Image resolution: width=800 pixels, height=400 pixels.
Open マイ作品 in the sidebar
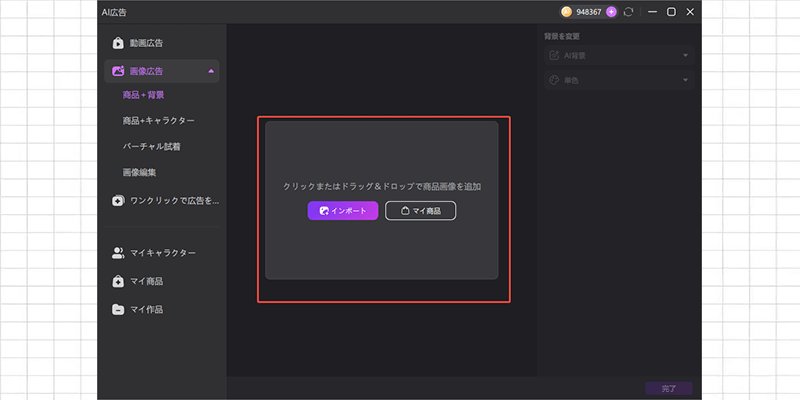[x=146, y=309]
